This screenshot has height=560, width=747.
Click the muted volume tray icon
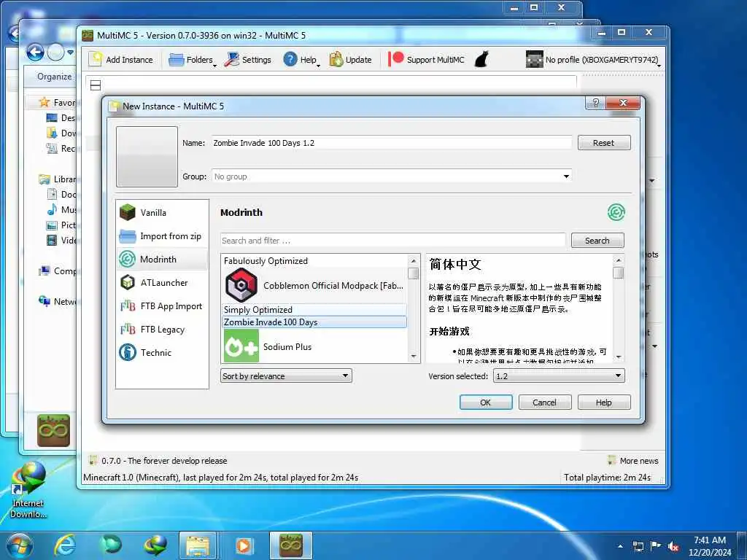click(673, 546)
